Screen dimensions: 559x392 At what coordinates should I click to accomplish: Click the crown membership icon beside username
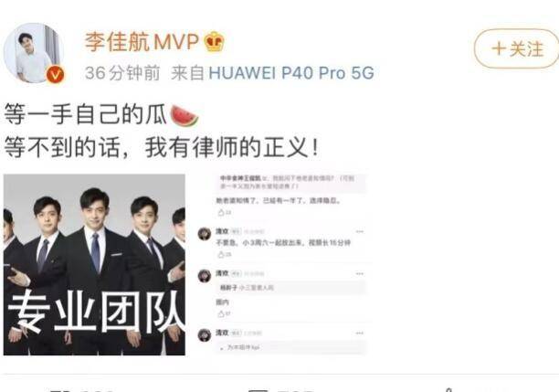pos(215,41)
